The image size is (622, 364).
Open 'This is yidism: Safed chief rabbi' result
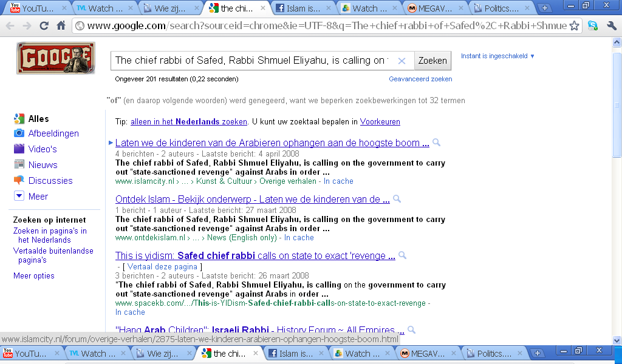click(x=255, y=255)
